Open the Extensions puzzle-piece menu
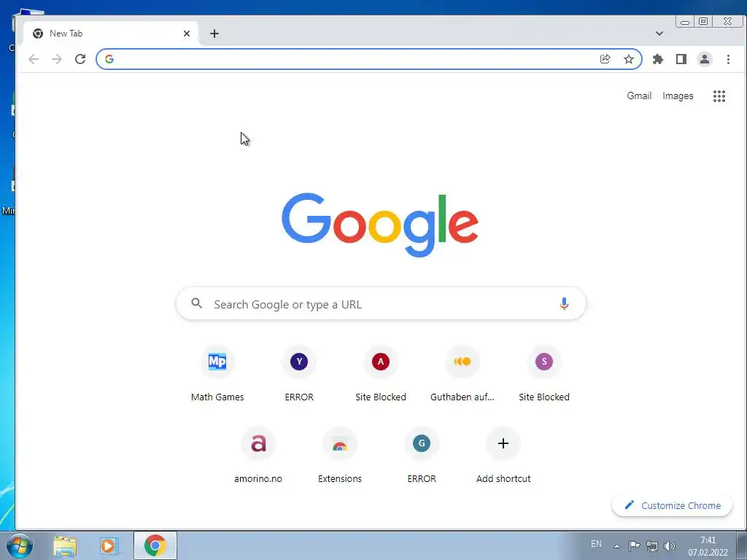Viewport: 747px width, 560px height. [658, 59]
